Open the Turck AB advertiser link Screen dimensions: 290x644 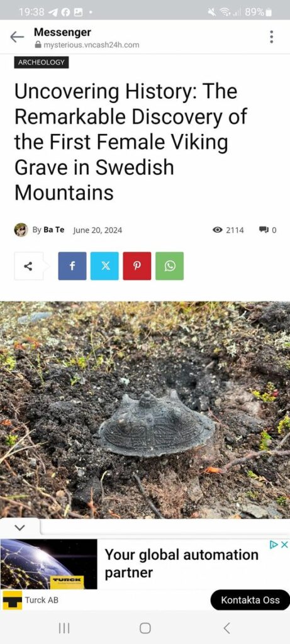(42, 600)
